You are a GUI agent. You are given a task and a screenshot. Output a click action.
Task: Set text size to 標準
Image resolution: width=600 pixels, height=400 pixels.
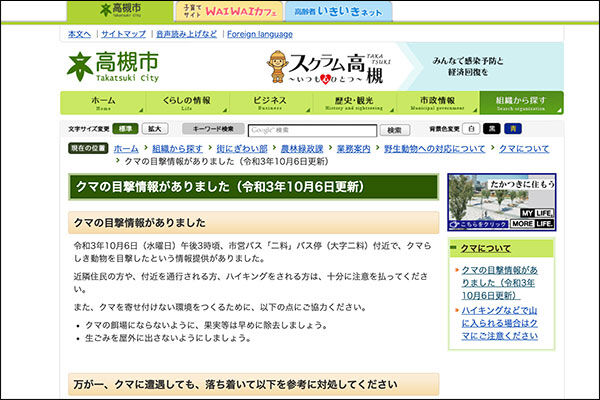[x=125, y=129]
